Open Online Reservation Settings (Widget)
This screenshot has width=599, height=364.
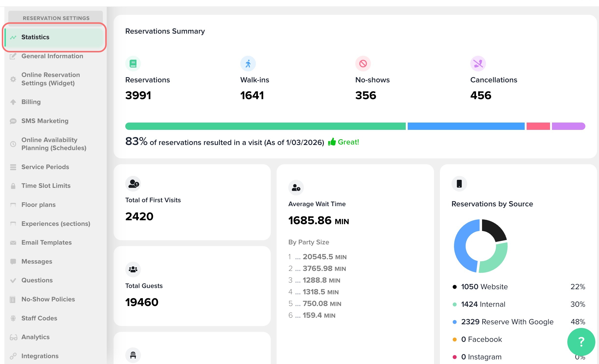point(50,79)
